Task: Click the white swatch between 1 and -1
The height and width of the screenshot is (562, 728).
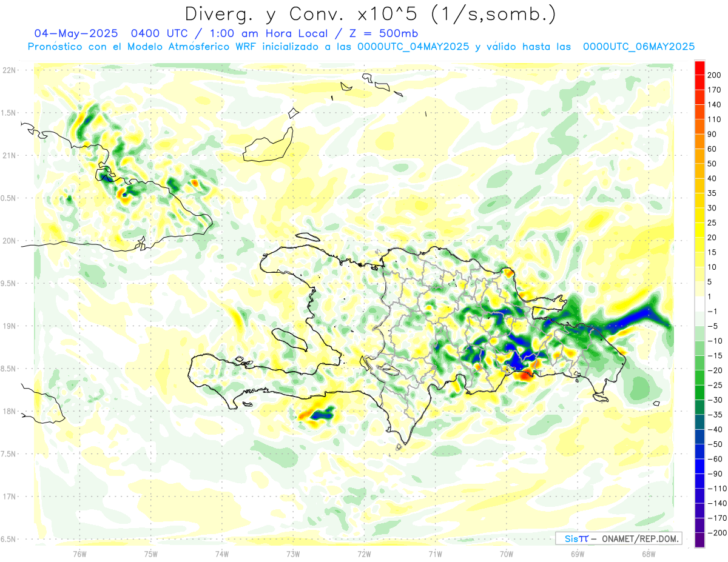Action: 699,304
